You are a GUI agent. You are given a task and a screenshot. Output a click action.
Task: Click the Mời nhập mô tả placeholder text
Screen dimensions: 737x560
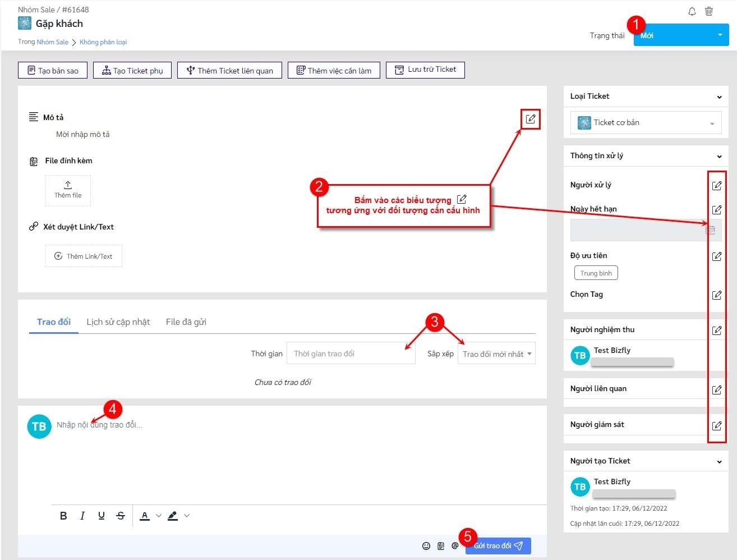click(x=83, y=134)
